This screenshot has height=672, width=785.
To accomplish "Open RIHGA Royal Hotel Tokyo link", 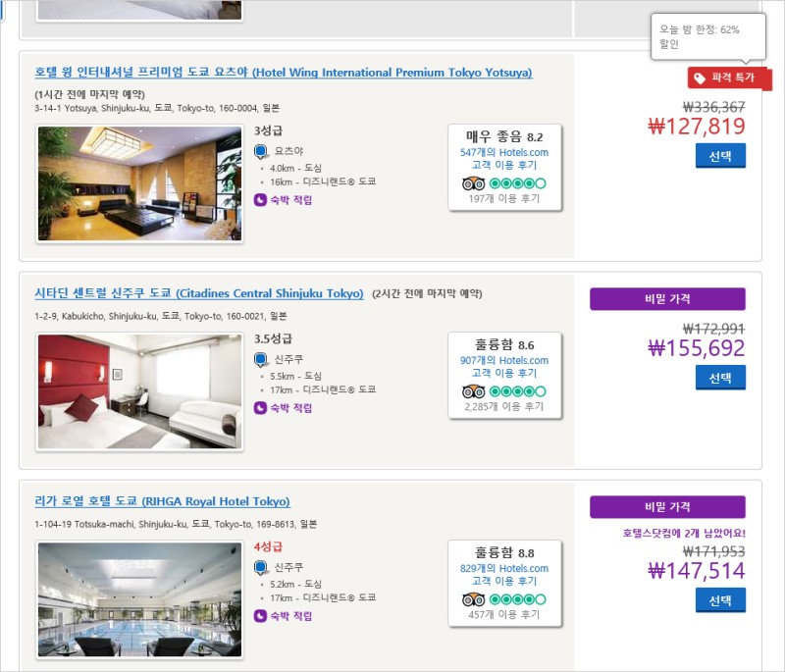I will (x=162, y=501).
